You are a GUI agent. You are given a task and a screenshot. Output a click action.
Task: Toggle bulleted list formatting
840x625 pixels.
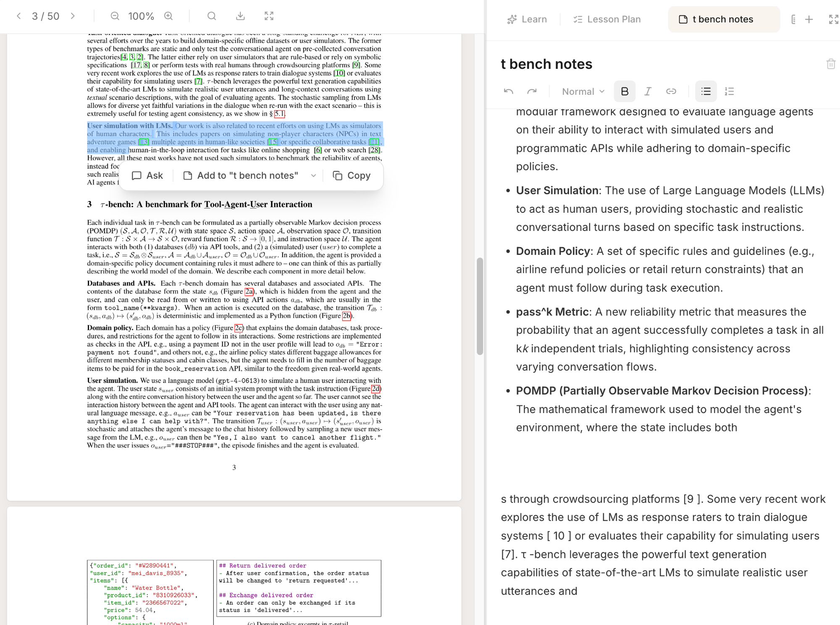pos(706,92)
